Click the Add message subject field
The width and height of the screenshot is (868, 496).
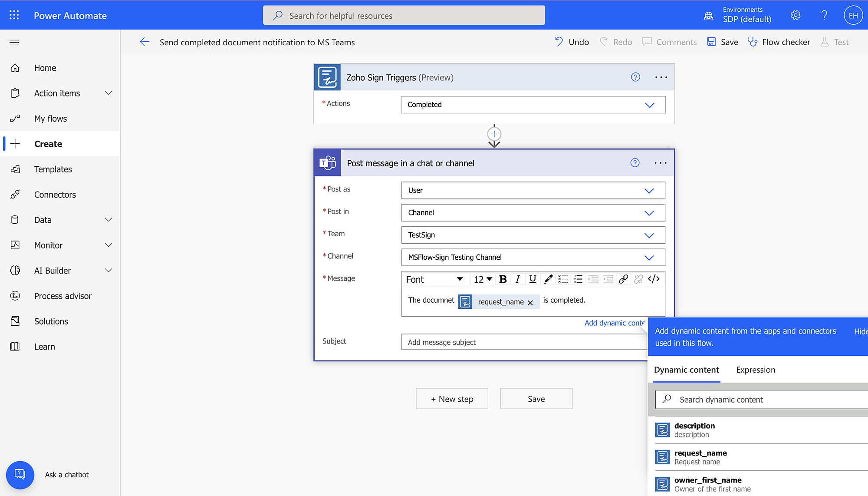(x=524, y=342)
